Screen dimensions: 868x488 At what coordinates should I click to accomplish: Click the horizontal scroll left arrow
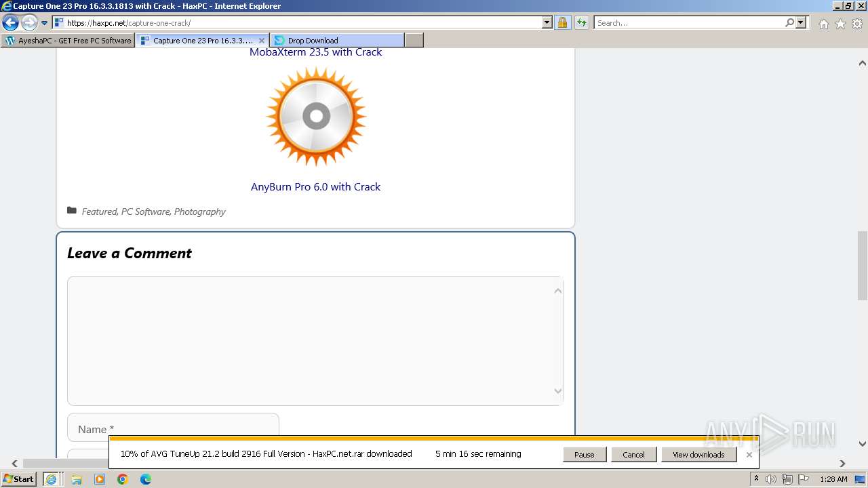pyautogui.click(x=14, y=464)
